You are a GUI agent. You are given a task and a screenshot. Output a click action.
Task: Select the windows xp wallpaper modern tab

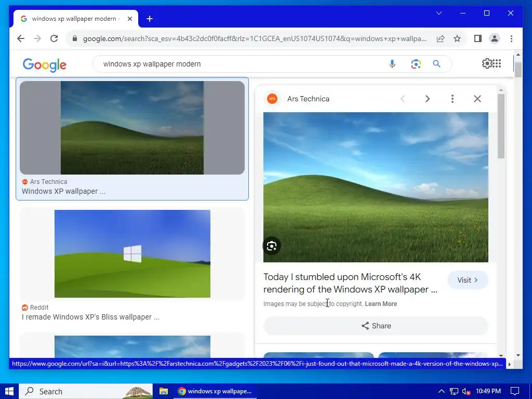(x=76, y=19)
